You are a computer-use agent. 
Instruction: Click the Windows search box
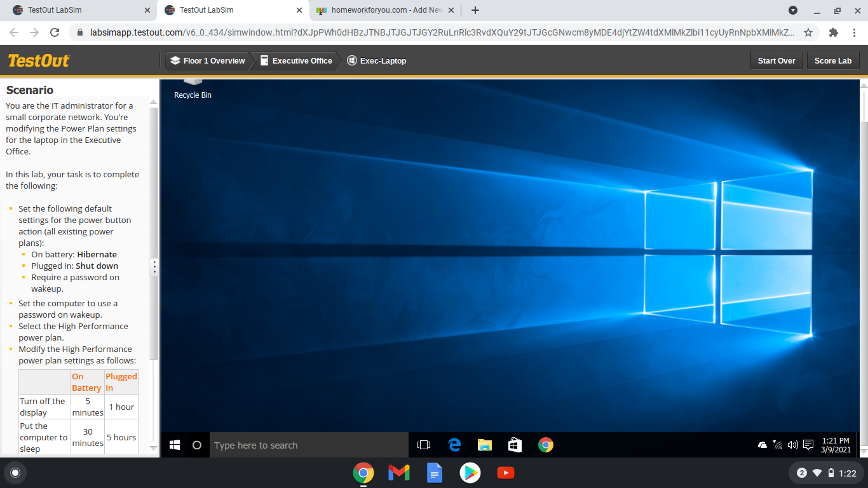click(x=309, y=445)
